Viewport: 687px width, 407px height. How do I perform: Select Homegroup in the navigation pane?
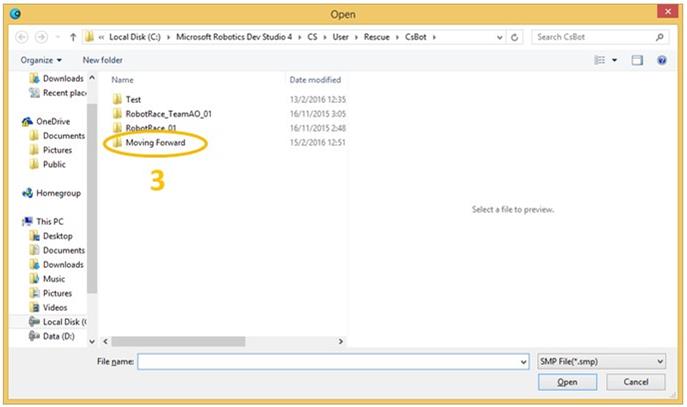pyautogui.click(x=56, y=193)
